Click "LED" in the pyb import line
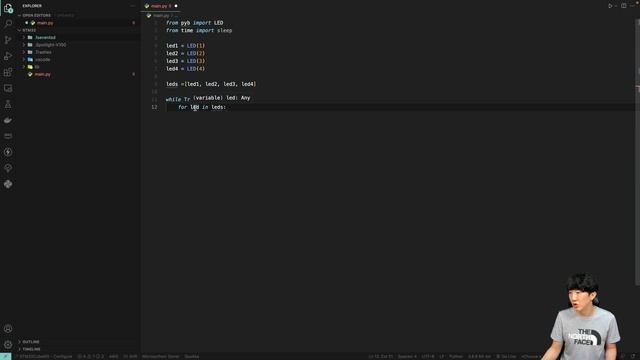 [x=218, y=23]
